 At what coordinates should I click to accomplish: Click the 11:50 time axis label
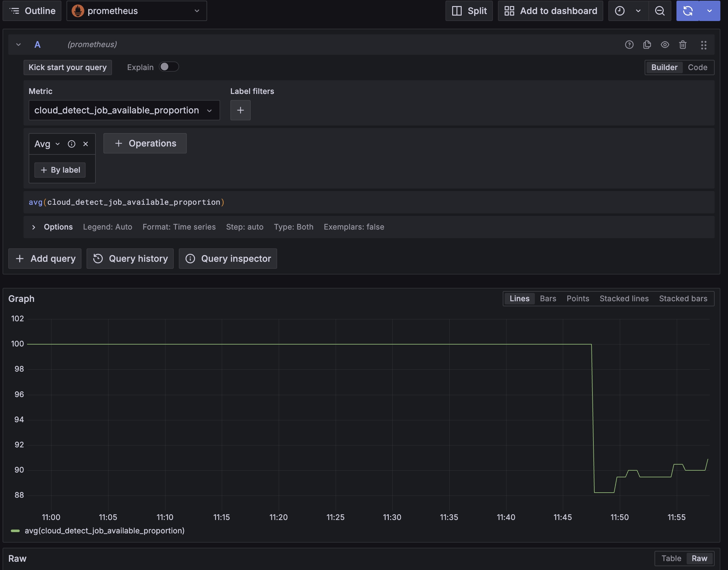(619, 517)
